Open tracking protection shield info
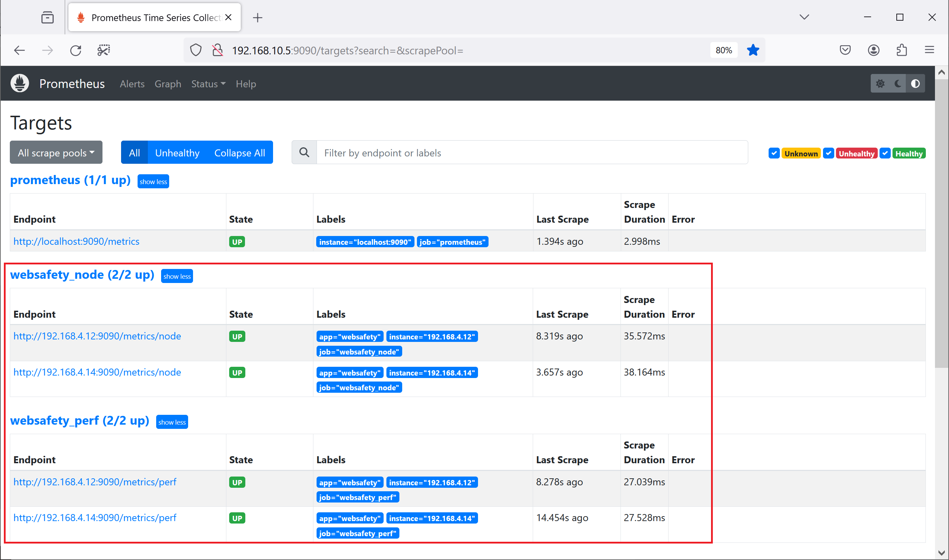This screenshot has width=949, height=560. point(195,50)
